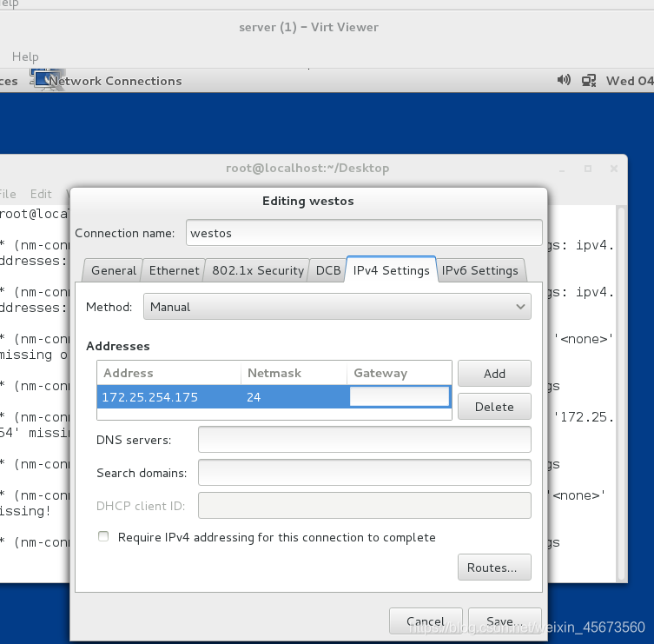Close the terminal window root@localhost
This screenshot has width=654, height=644.
tap(613, 169)
